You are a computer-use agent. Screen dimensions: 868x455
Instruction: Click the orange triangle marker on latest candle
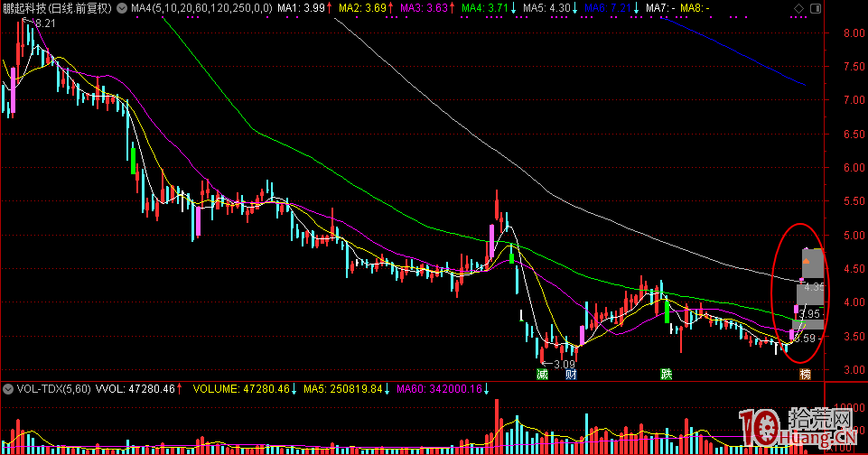pos(806,261)
